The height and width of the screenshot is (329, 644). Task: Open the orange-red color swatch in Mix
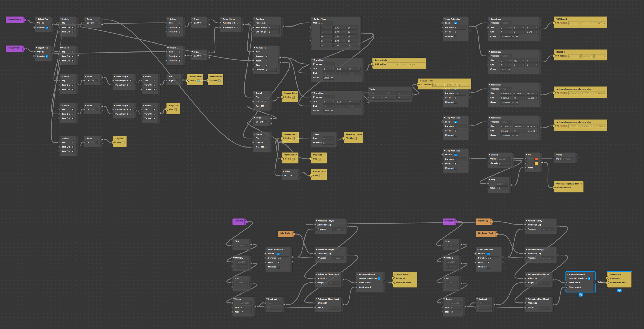pyautogui.click(x=536, y=159)
